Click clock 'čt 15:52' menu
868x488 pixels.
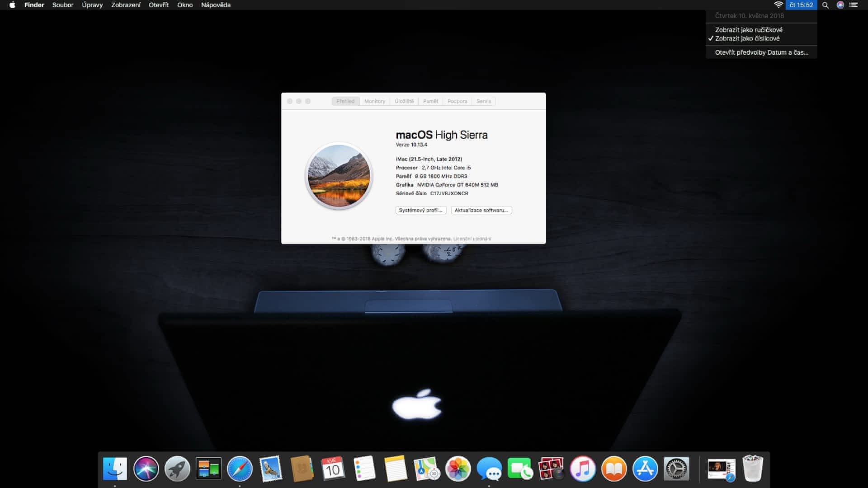coord(801,5)
